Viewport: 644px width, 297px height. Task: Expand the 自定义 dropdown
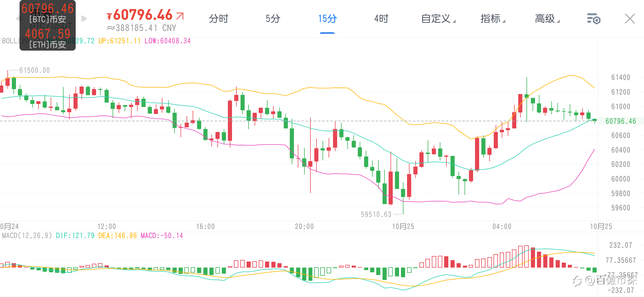tap(438, 19)
